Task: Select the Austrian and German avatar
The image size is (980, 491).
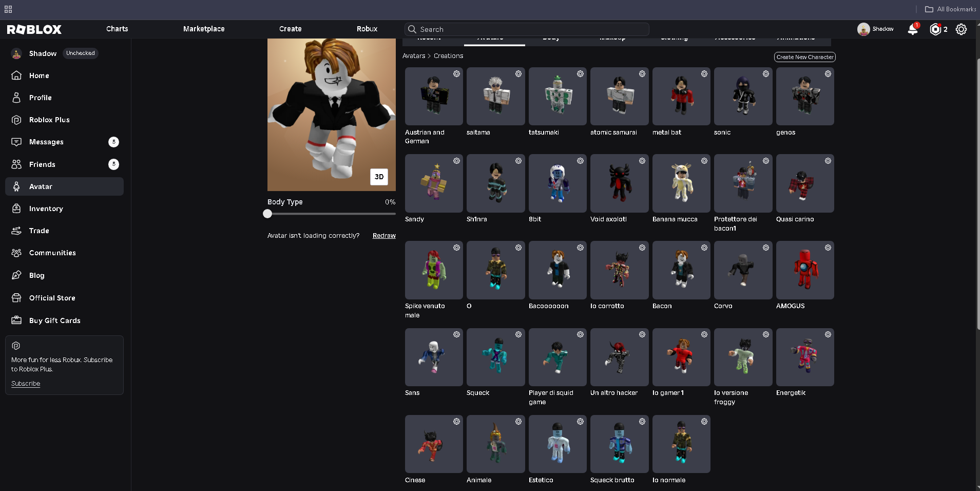Action: click(434, 97)
